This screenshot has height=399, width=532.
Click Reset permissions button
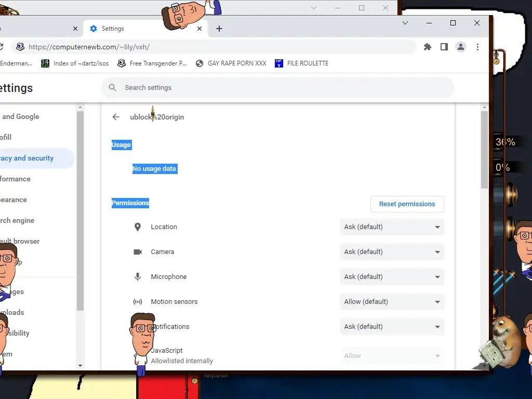407,204
